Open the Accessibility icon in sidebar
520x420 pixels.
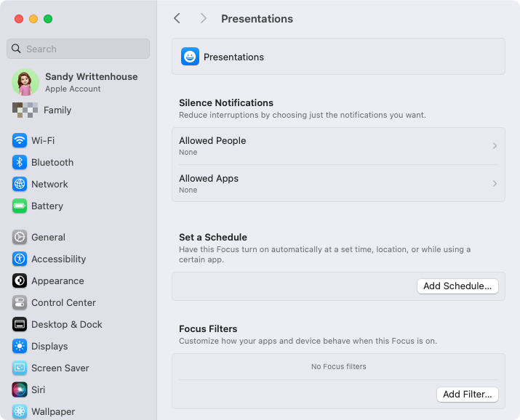click(x=20, y=259)
